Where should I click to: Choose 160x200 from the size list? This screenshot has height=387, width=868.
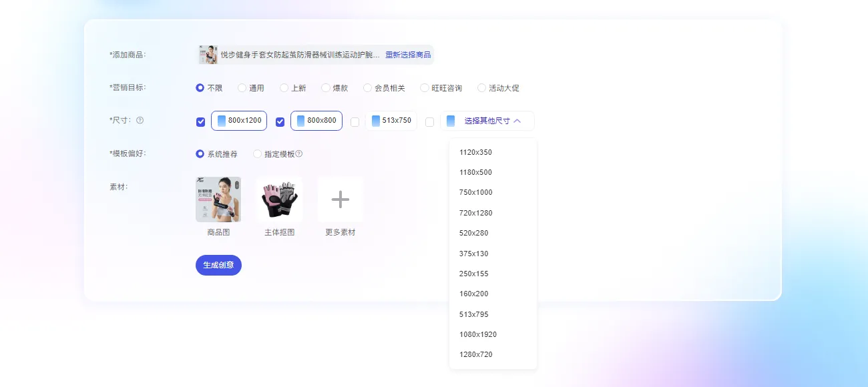(493, 294)
